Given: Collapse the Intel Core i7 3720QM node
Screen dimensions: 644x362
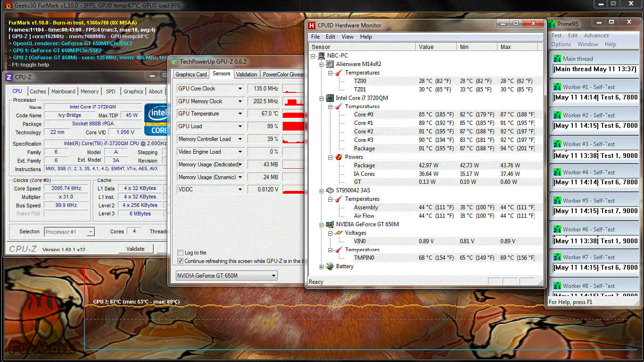Looking at the screenshot, I should click(x=322, y=98).
